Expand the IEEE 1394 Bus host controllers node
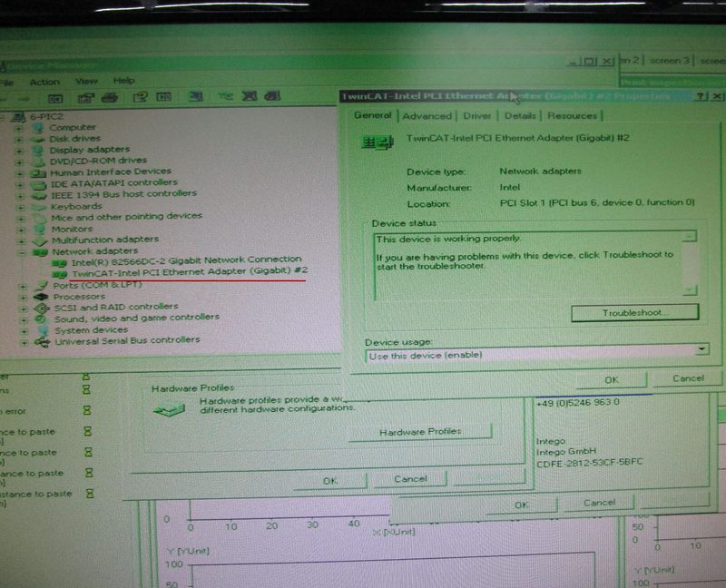This screenshot has width=726, height=588. [20, 196]
